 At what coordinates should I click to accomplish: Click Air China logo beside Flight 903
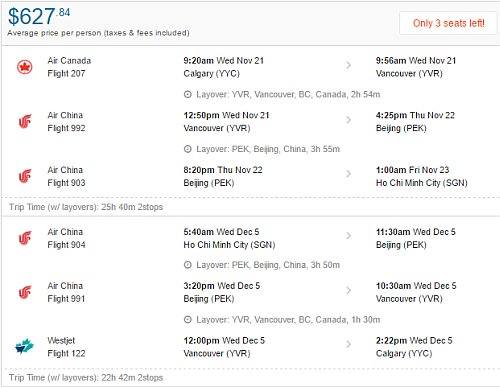point(25,176)
